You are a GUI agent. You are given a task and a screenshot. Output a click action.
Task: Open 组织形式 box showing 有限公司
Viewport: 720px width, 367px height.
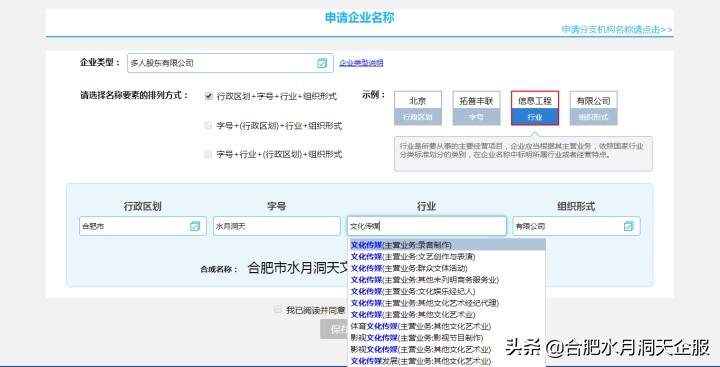click(x=576, y=226)
